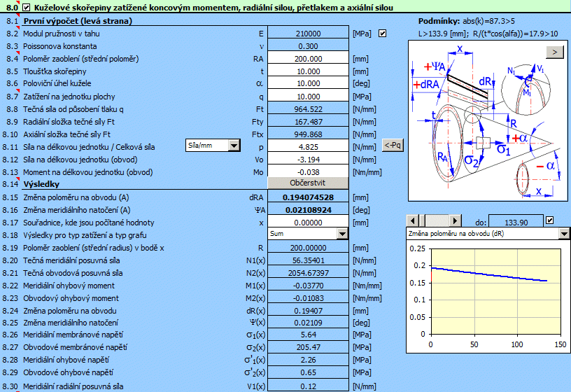Click the scrollbar left arrow above the graph

pos(413,220)
